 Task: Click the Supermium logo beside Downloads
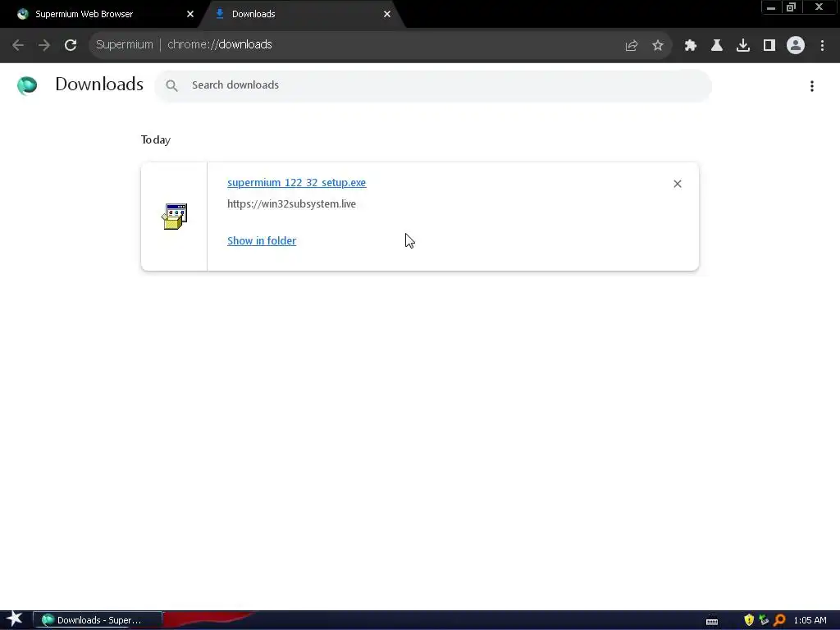(x=27, y=85)
